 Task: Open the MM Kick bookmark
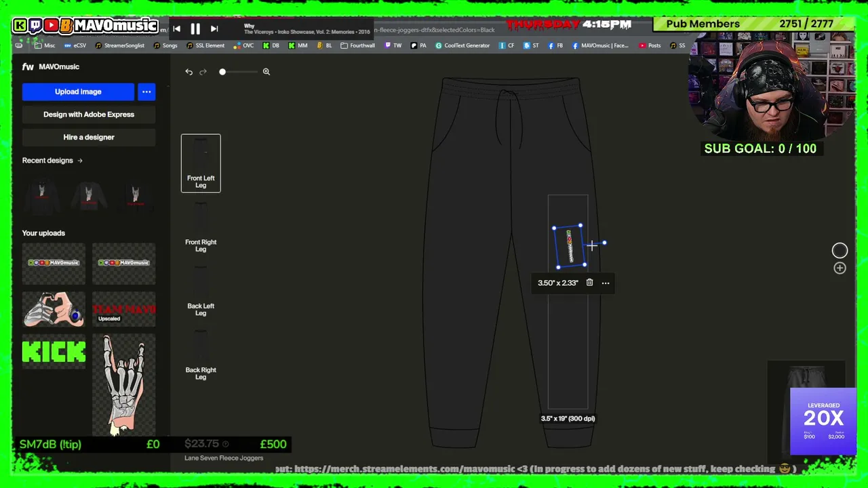pyautogui.click(x=298, y=45)
